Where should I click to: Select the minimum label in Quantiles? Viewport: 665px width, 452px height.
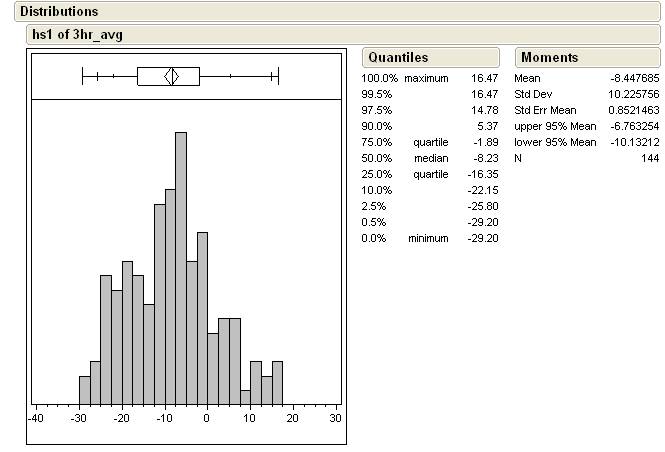427,238
